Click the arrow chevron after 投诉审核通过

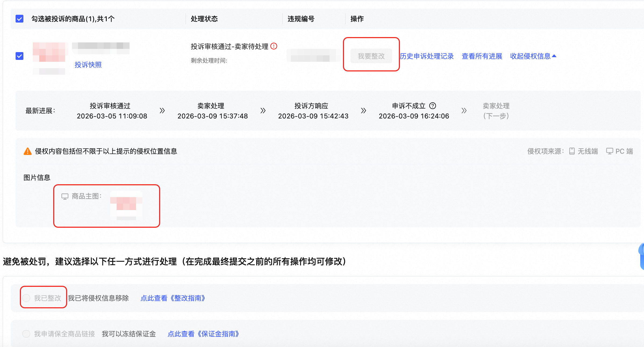pos(162,110)
